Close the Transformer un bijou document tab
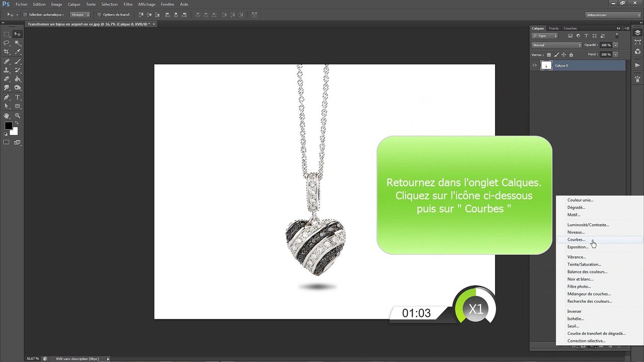 click(154, 24)
